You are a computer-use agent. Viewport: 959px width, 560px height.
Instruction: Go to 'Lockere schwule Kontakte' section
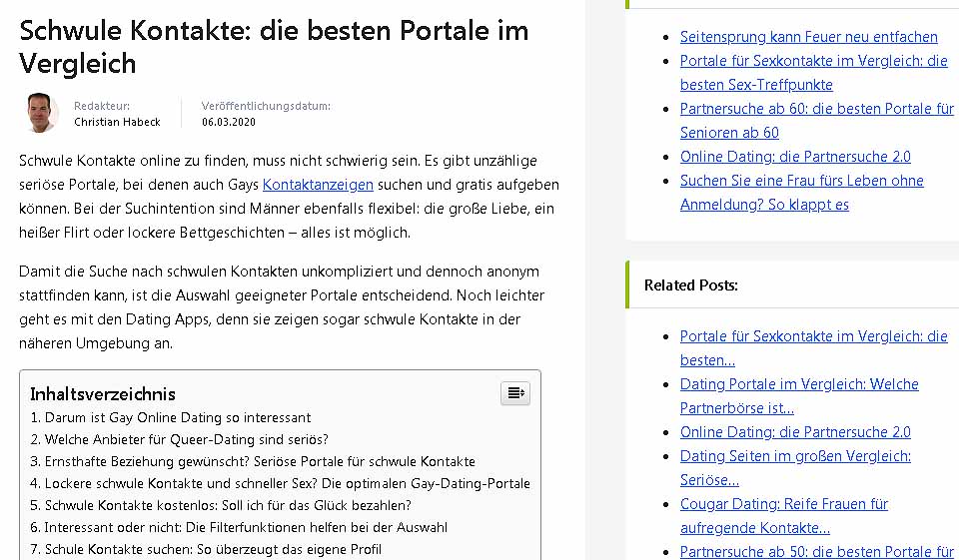[280, 483]
